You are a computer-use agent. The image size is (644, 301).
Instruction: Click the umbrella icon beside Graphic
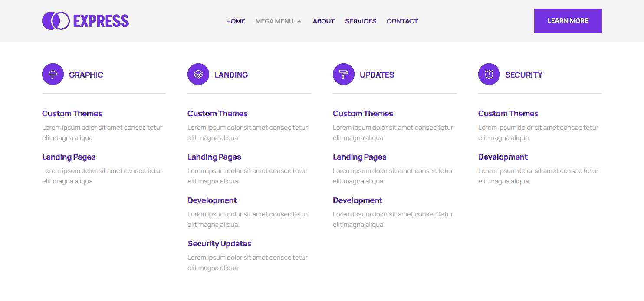point(53,74)
